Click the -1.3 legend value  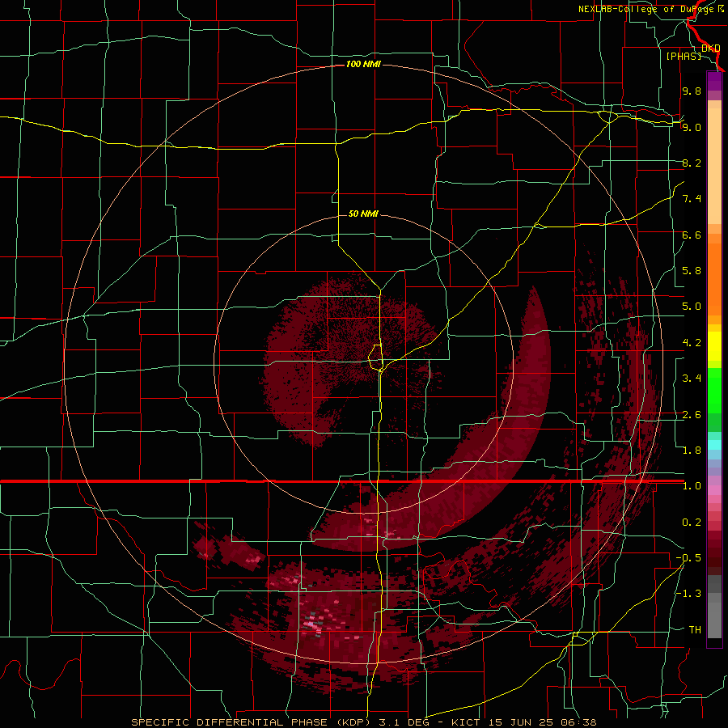[688, 594]
